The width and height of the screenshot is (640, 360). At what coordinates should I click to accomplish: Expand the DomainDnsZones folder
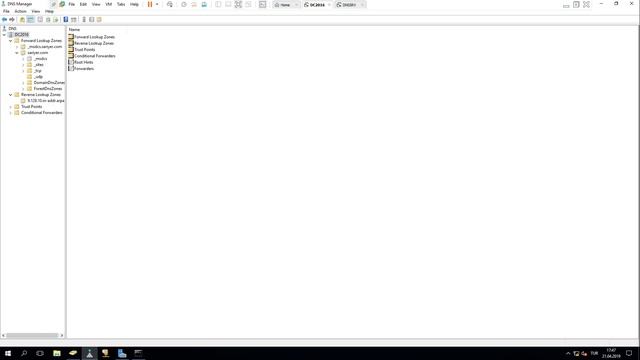tap(23, 83)
